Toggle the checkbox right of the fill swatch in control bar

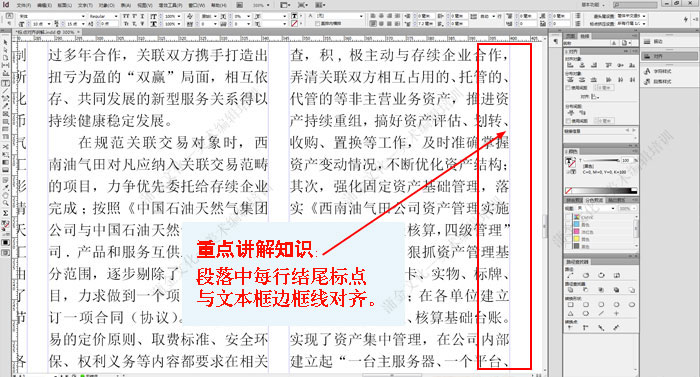click(317, 23)
